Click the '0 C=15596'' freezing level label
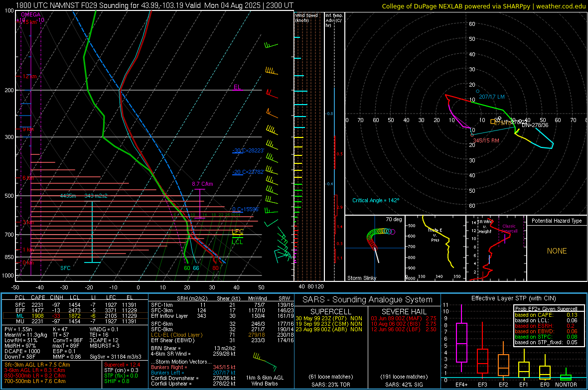Screen dimensions: 588x390 (x=246, y=209)
